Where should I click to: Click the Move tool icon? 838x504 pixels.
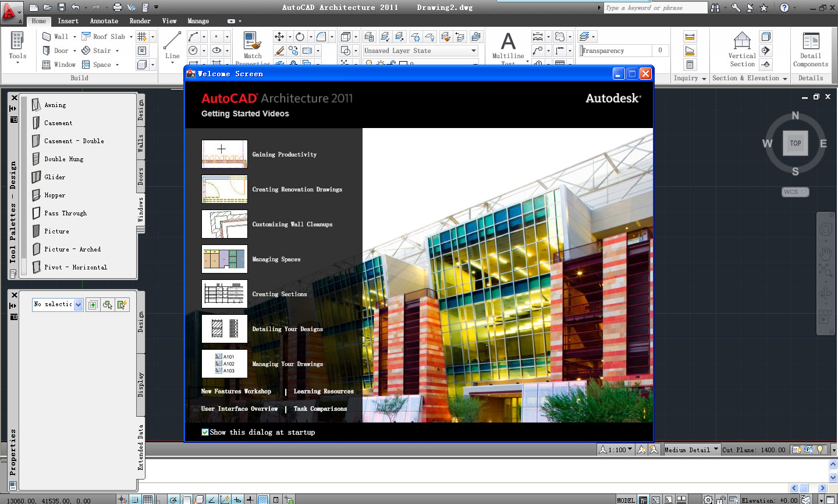point(279,36)
